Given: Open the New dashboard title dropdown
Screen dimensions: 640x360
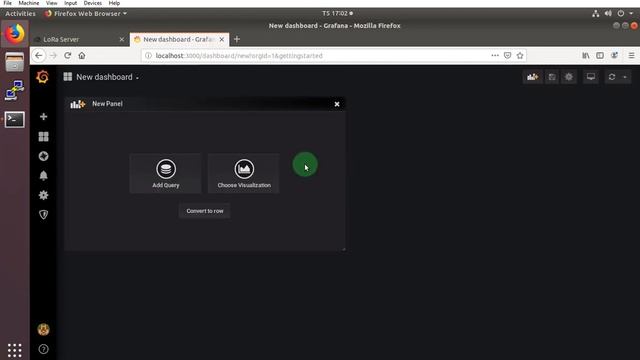Looking at the screenshot, I should click(101, 77).
